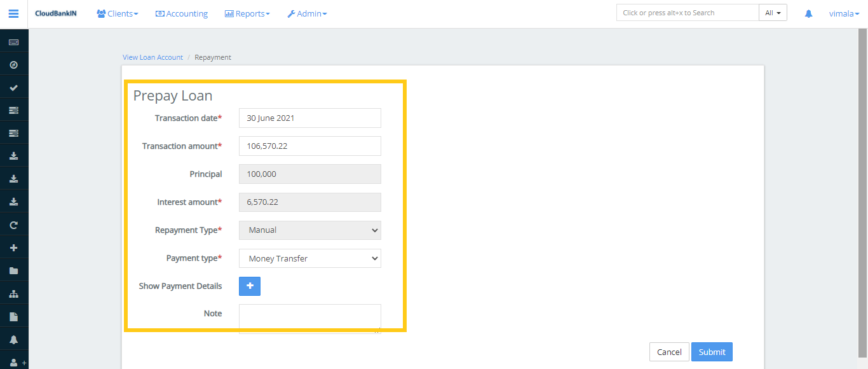
Task: Click the plus icon in the sidebar
Action: 14,247
